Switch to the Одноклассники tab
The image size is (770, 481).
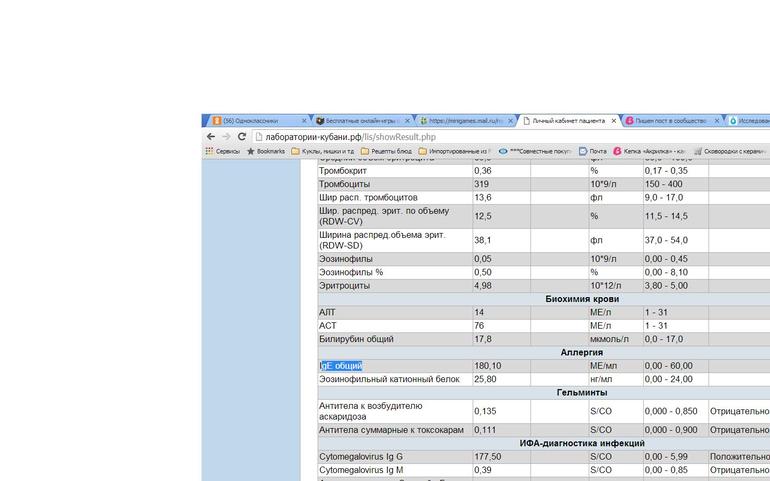coord(250,121)
